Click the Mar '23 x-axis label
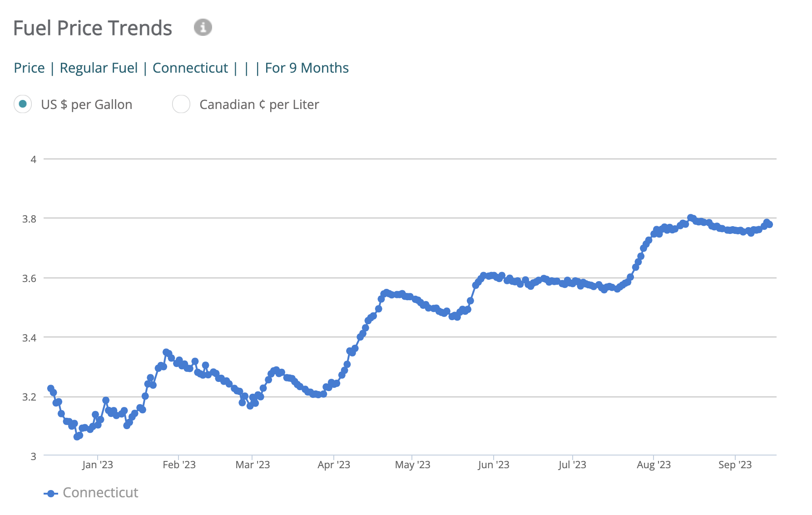 tap(253, 465)
